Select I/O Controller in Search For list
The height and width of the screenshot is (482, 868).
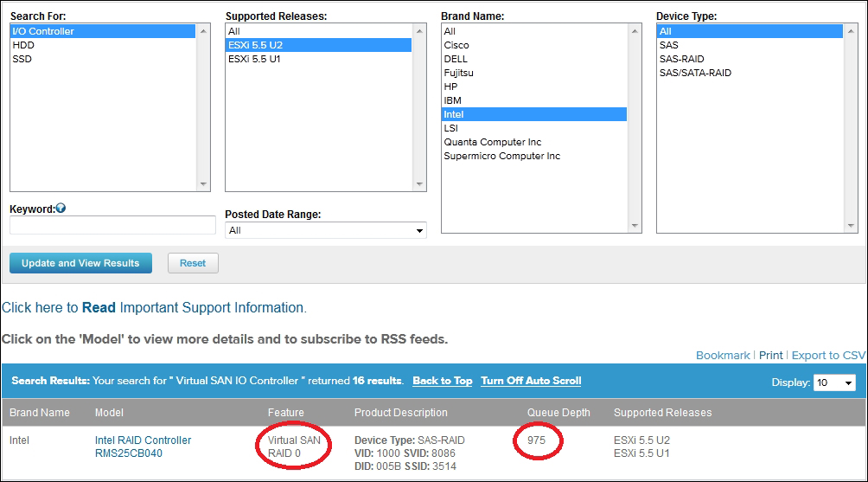coord(103,31)
